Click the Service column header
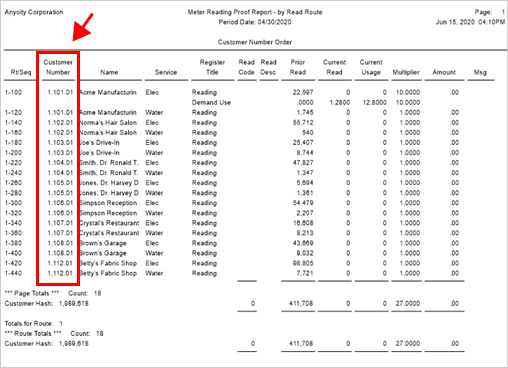Viewport: 508px width, 368px height. pos(166,72)
